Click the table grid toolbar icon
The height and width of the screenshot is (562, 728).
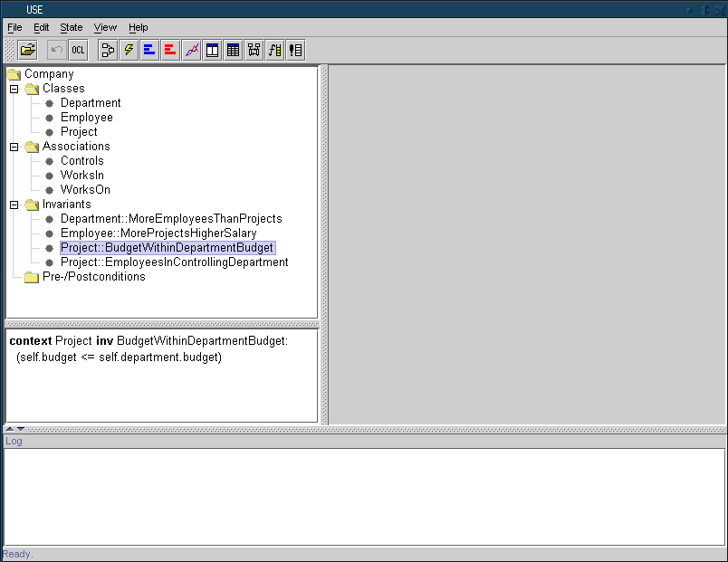pyautogui.click(x=234, y=50)
